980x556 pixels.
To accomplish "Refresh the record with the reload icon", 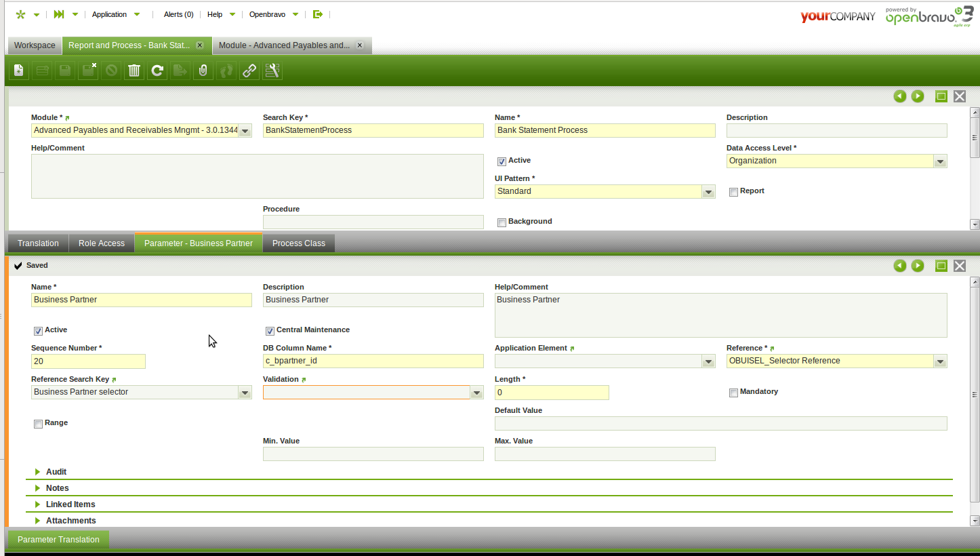I will (157, 71).
